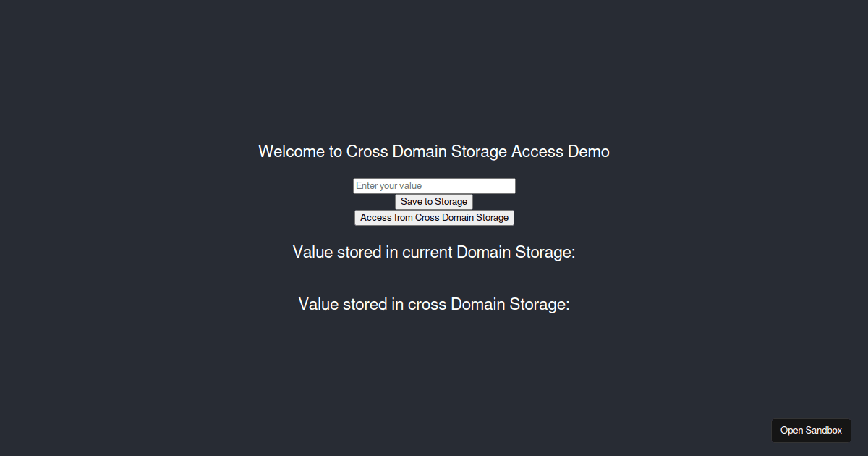This screenshot has width=868, height=456.
Task: Retrieve data using Access from Cross Domain Storage
Action: (x=434, y=217)
